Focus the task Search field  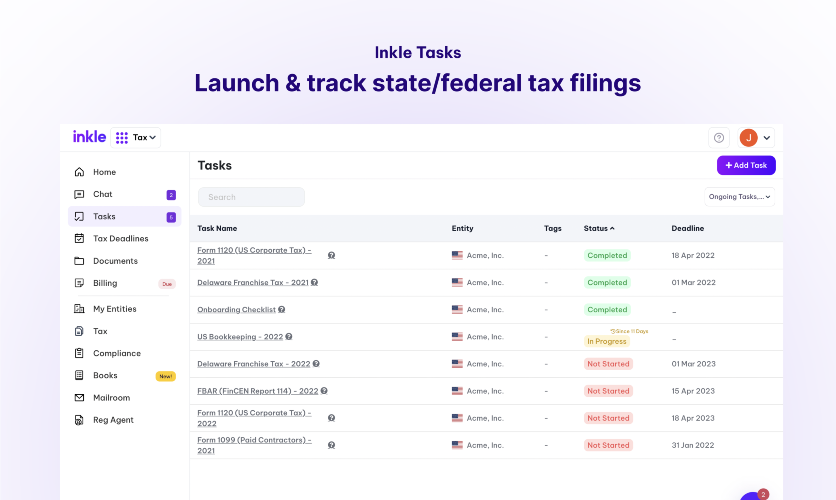(251, 197)
